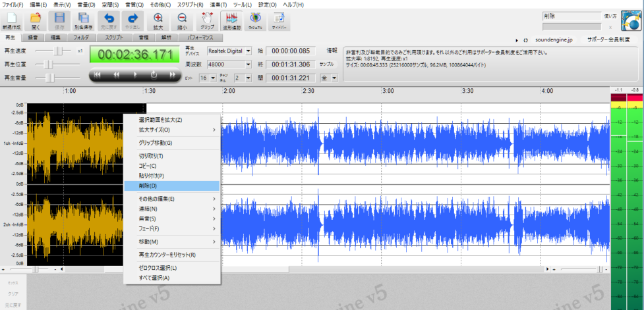Screen dimensions: 644x310
Task: Click the SoundEngine globe logo icon
Action: click(631, 21)
